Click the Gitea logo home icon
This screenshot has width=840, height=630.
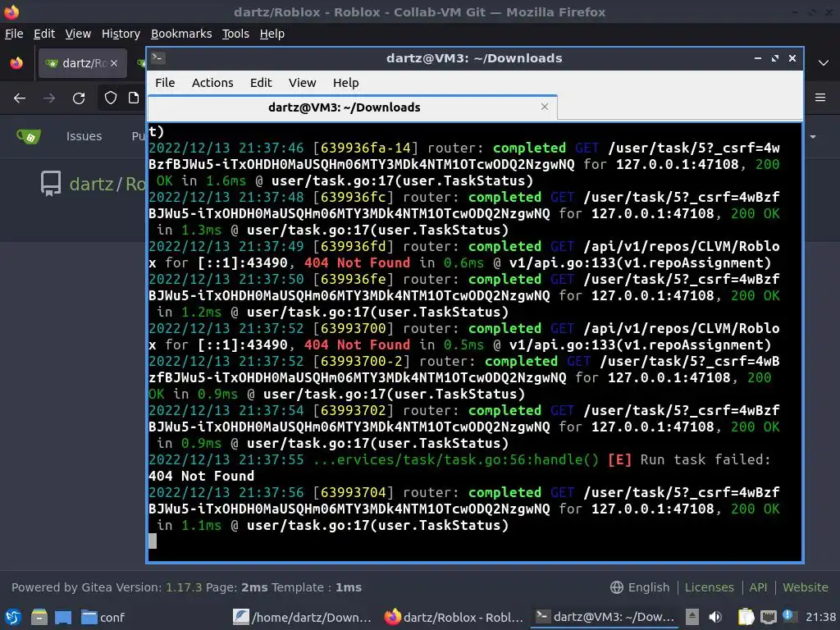click(x=29, y=137)
